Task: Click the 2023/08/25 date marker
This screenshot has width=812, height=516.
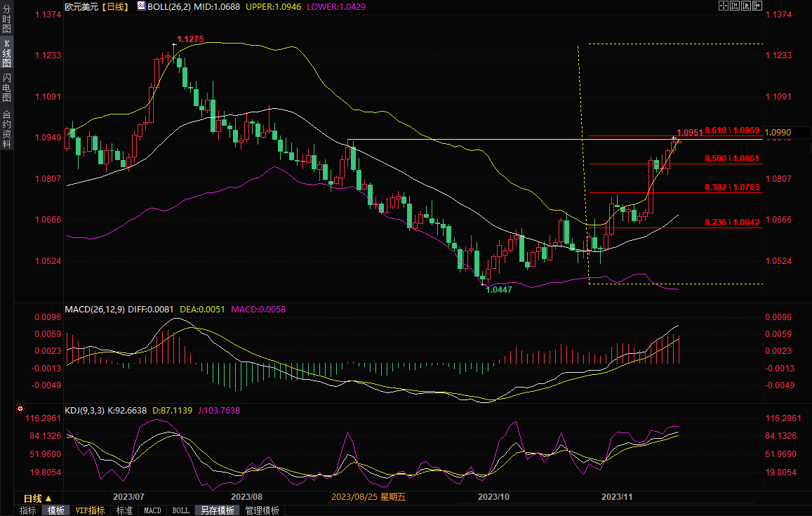Action: coord(368,497)
